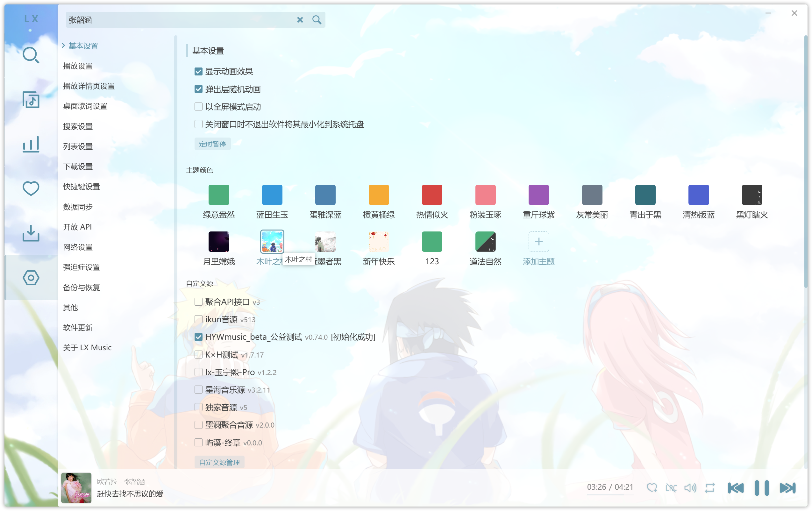
Task: Select the 新年快乐 theme thumbnail
Action: [379, 241]
